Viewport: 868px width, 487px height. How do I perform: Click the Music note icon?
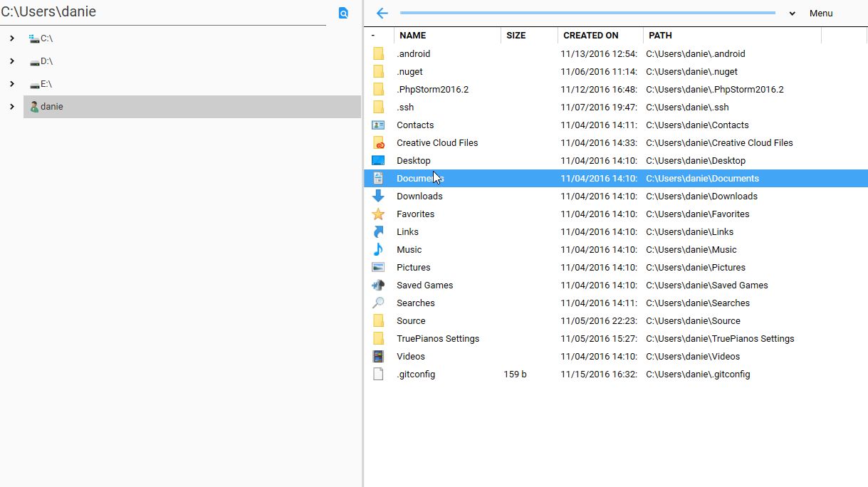pyautogui.click(x=377, y=249)
